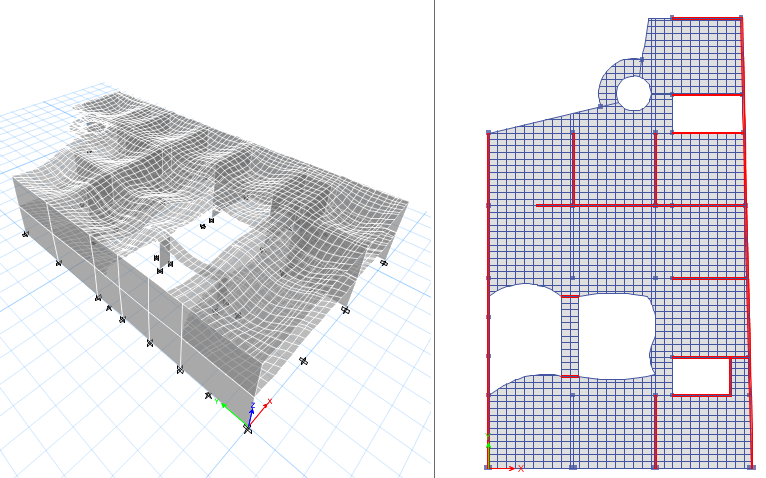Screen dimensions: 766x478
Task: Click the rectangular opening right of the circular hole
Action: tap(707, 113)
